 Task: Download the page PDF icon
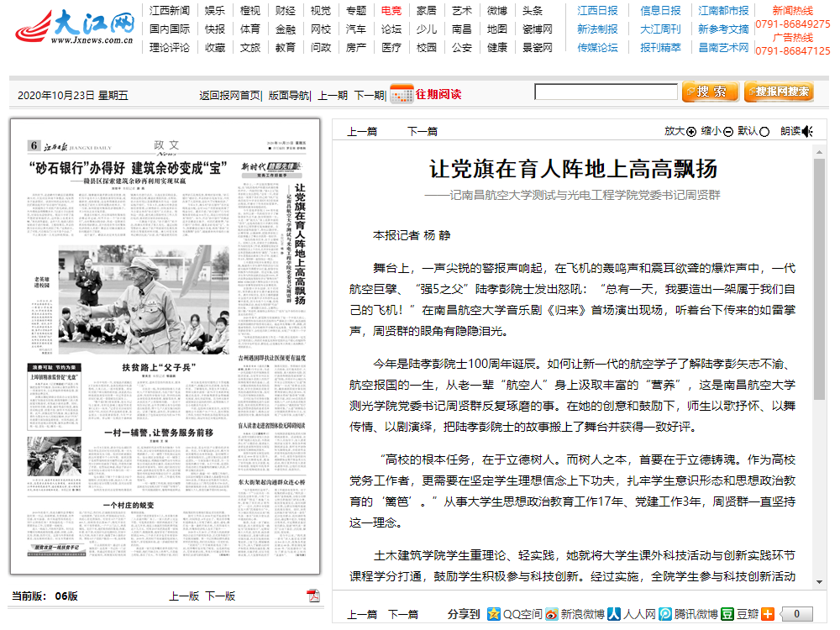click(x=313, y=596)
